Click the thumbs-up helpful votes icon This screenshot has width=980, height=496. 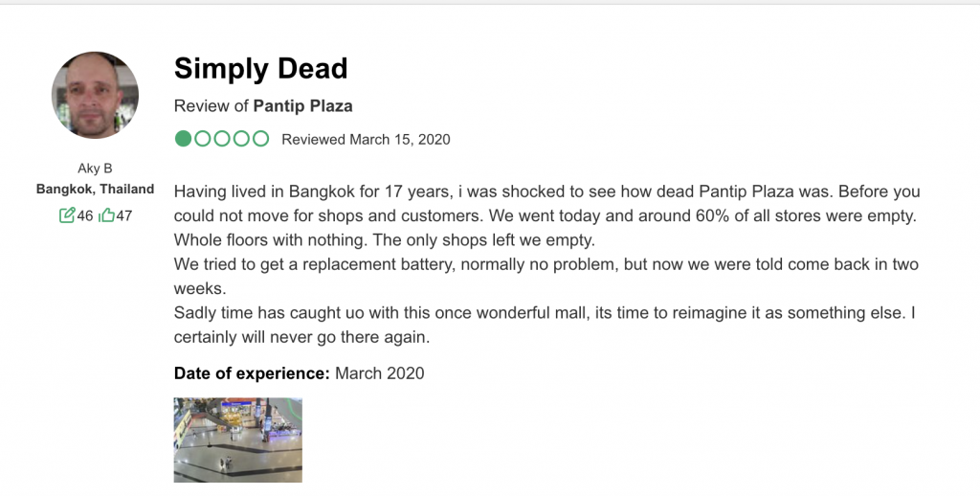click(x=107, y=215)
